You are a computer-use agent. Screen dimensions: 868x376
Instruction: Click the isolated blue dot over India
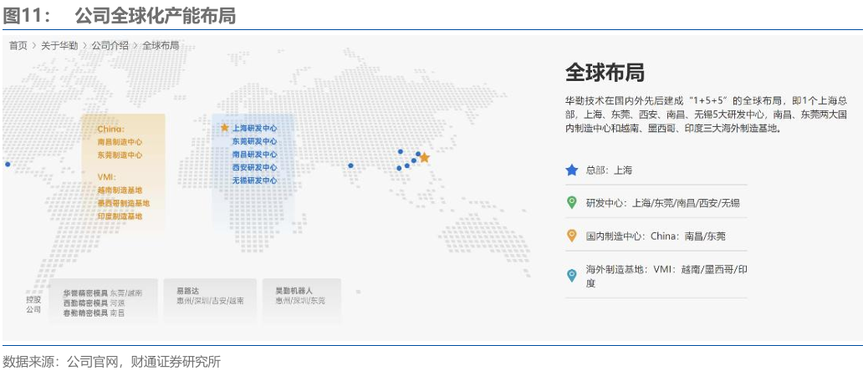tap(350, 165)
